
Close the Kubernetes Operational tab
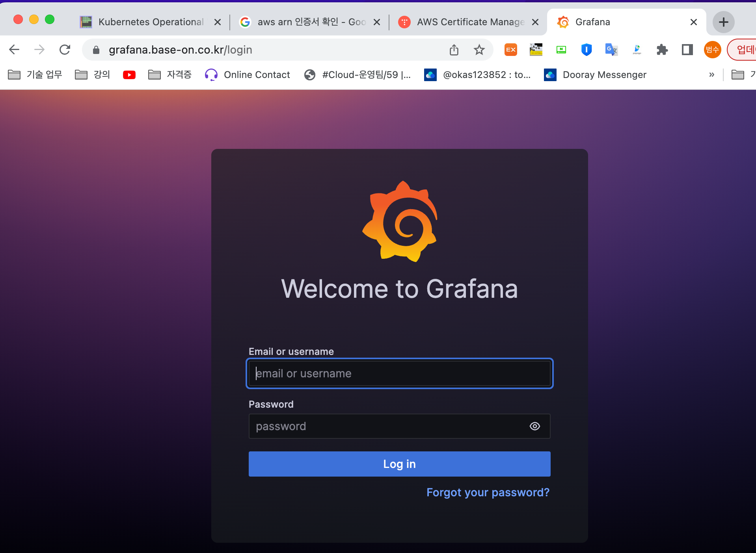click(218, 22)
